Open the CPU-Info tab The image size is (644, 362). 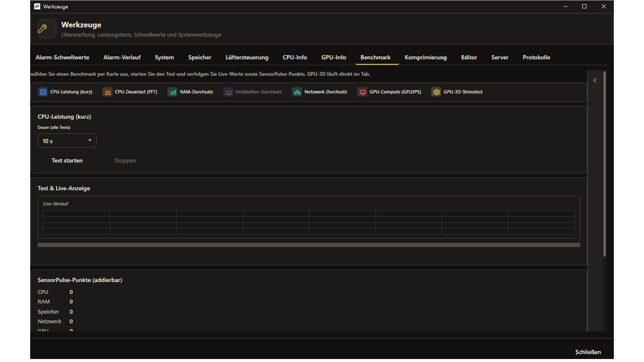pyautogui.click(x=295, y=57)
